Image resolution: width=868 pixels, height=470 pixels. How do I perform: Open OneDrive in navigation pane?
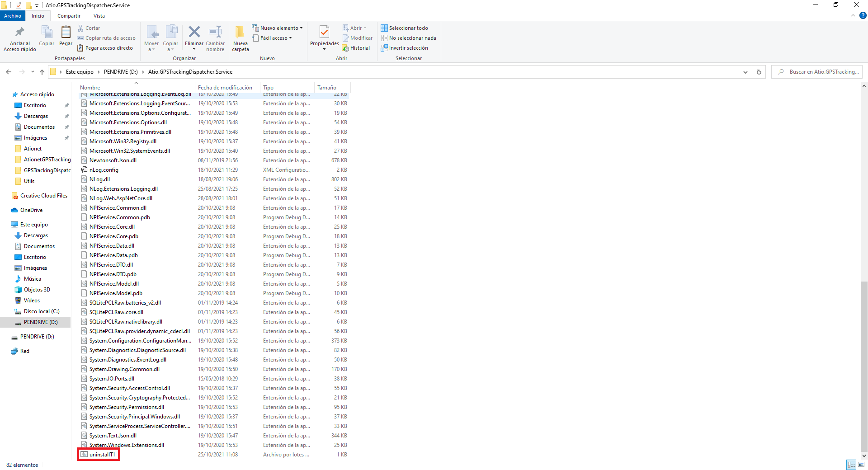point(31,210)
